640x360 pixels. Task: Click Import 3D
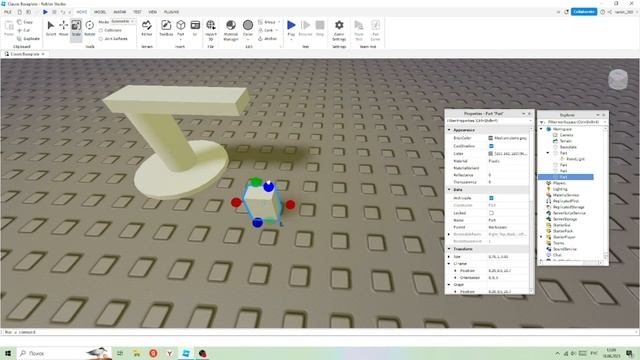pyautogui.click(x=211, y=30)
